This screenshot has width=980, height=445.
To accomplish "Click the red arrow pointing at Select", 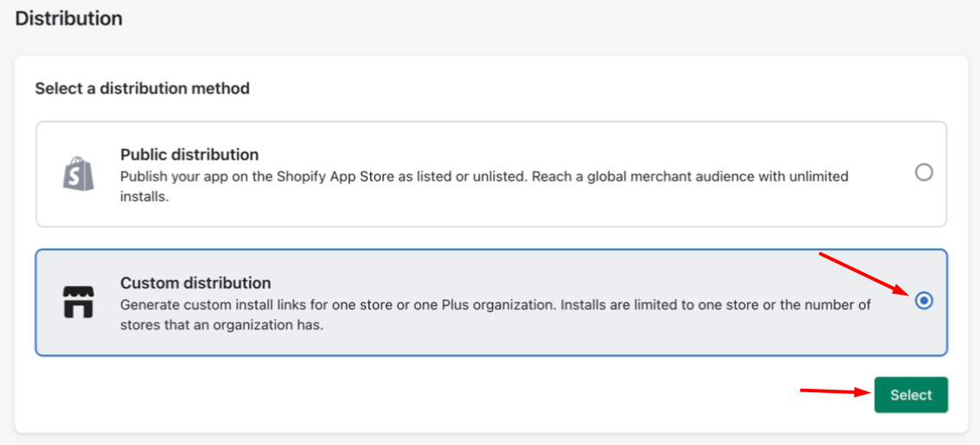I will tap(834, 391).
